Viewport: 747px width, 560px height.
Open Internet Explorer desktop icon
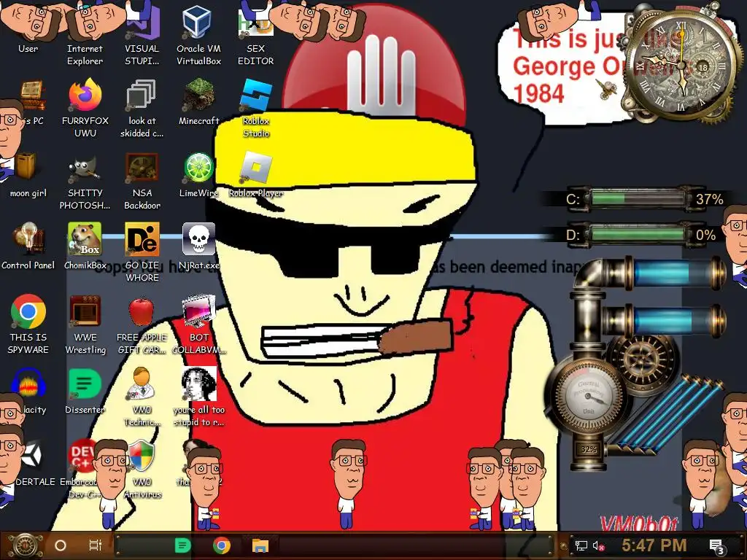pyautogui.click(x=85, y=34)
